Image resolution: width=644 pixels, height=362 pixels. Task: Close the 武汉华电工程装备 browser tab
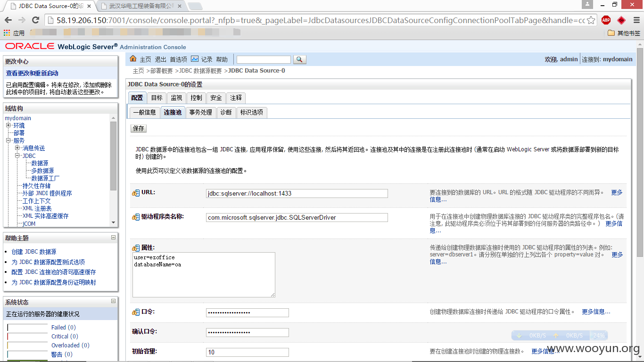[180, 6]
